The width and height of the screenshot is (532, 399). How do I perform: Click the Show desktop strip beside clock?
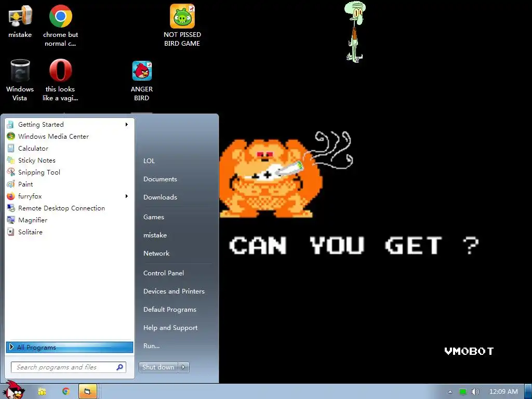click(528, 392)
